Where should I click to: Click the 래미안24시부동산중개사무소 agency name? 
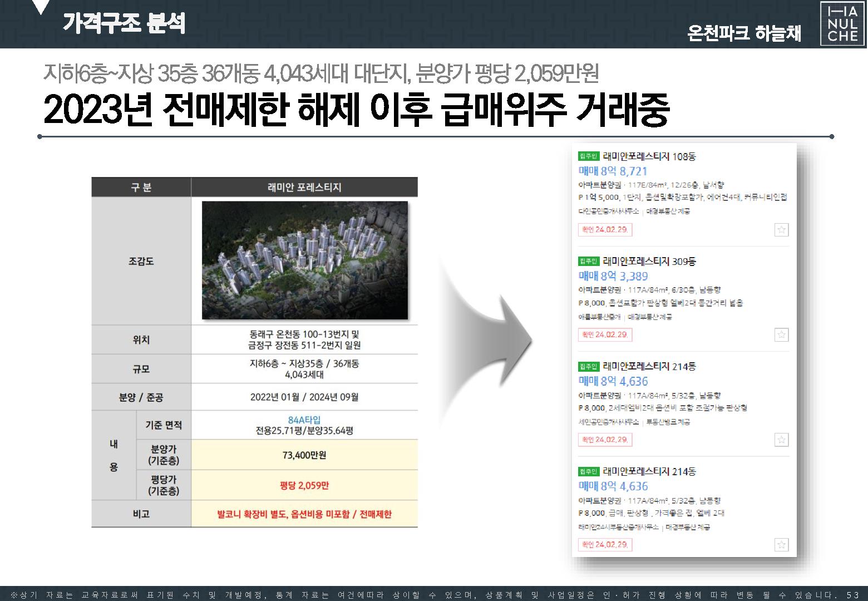619,526
